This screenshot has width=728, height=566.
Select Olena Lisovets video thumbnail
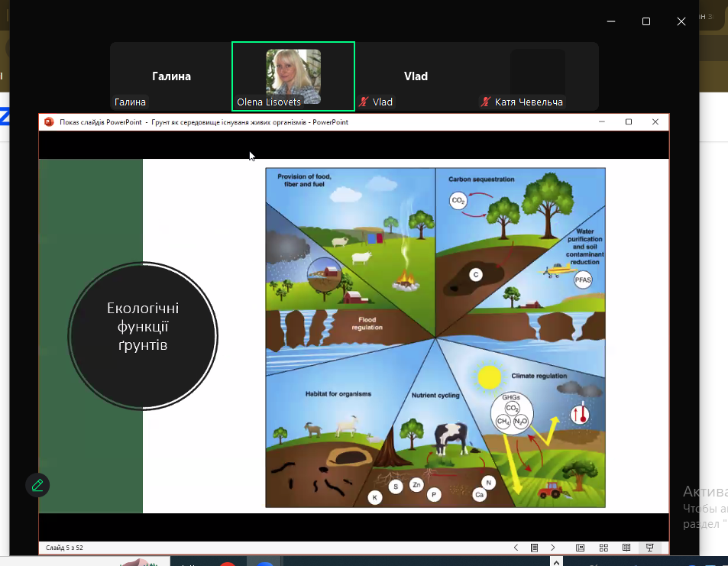click(293, 76)
